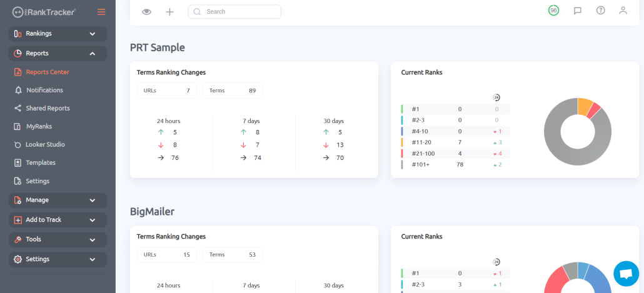Click the MyRanks mobile icon
The width and height of the screenshot is (644, 293).
(18, 126)
